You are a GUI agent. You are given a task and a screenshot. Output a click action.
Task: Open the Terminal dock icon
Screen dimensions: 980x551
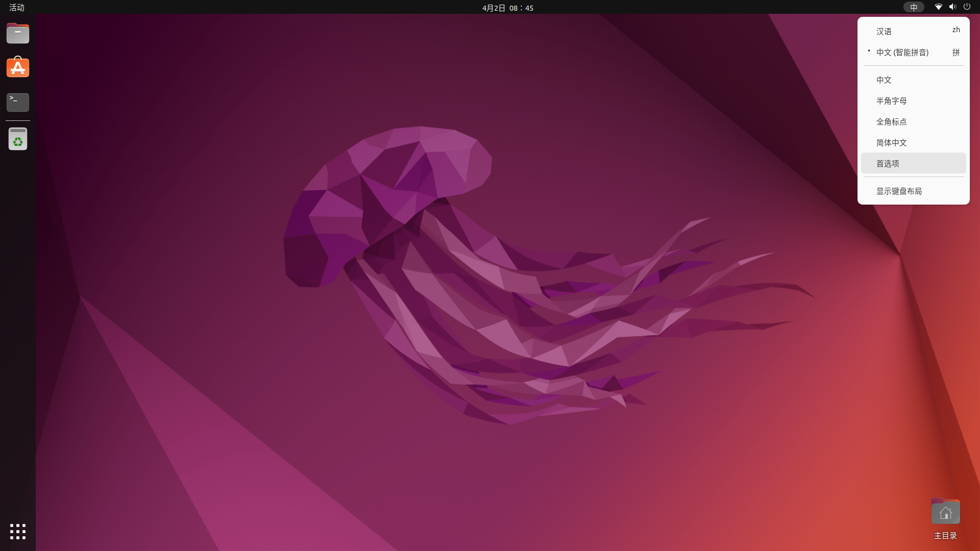(18, 102)
